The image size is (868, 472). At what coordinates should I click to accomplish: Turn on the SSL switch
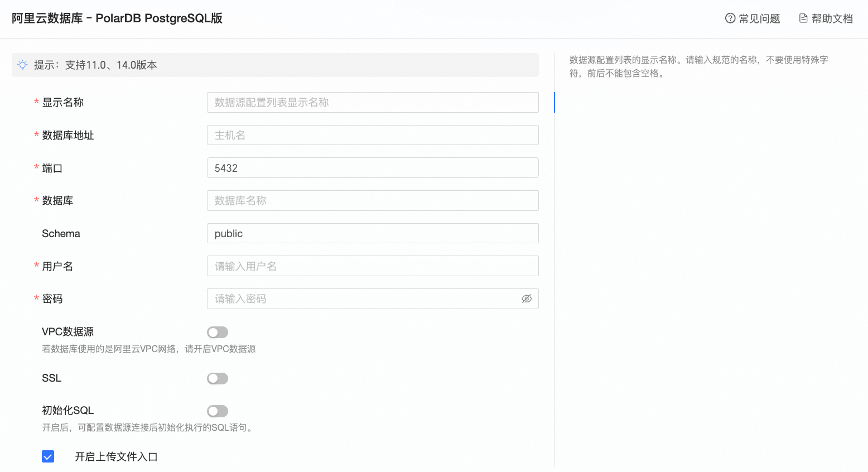pos(218,379)
